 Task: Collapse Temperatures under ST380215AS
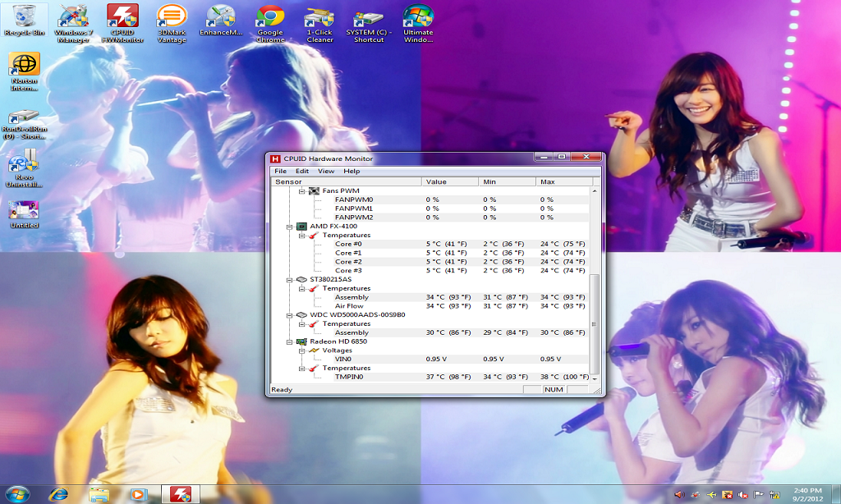pos(301,288)
